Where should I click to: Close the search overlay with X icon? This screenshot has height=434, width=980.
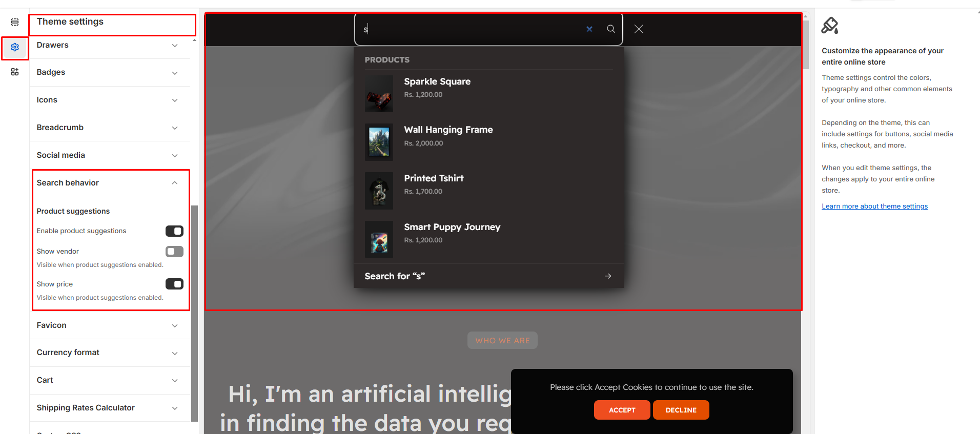639,29
